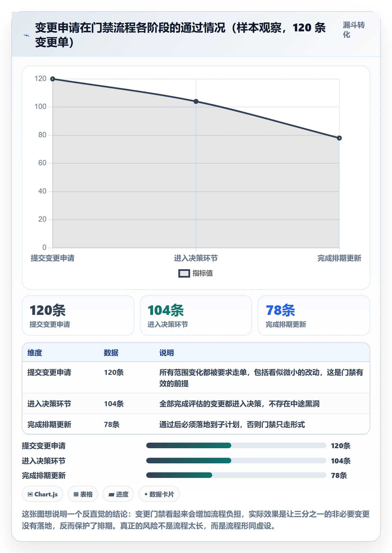The image size is (392, 553).
Task: Open the 120条 stat card
Action: [x=78, y=315]
